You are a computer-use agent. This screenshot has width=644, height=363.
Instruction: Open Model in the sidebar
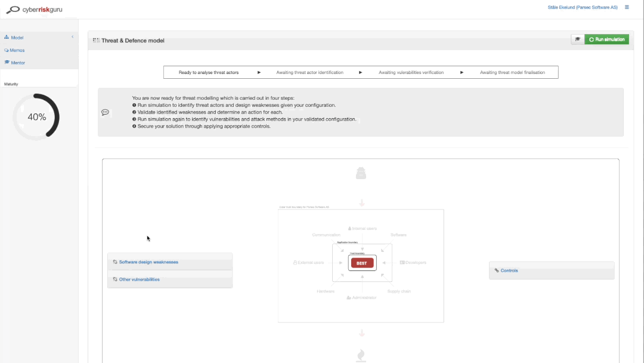pyautogui.click(x=17, y=38)
